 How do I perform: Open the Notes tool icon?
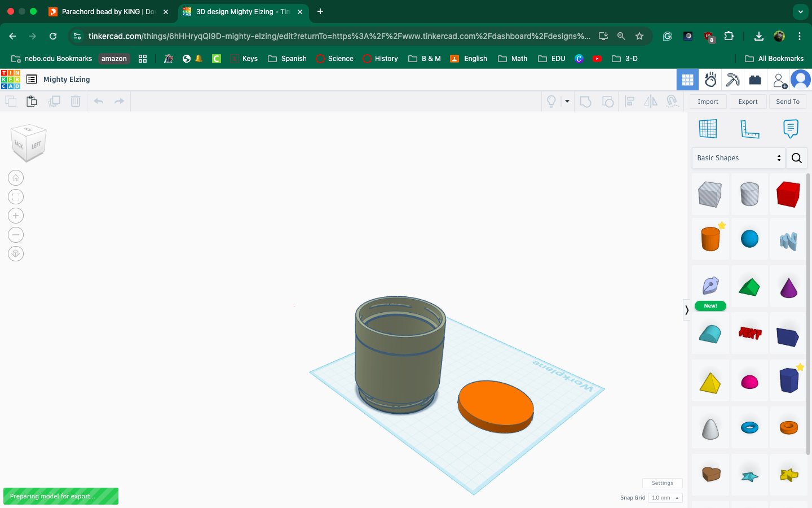[791, 129]
